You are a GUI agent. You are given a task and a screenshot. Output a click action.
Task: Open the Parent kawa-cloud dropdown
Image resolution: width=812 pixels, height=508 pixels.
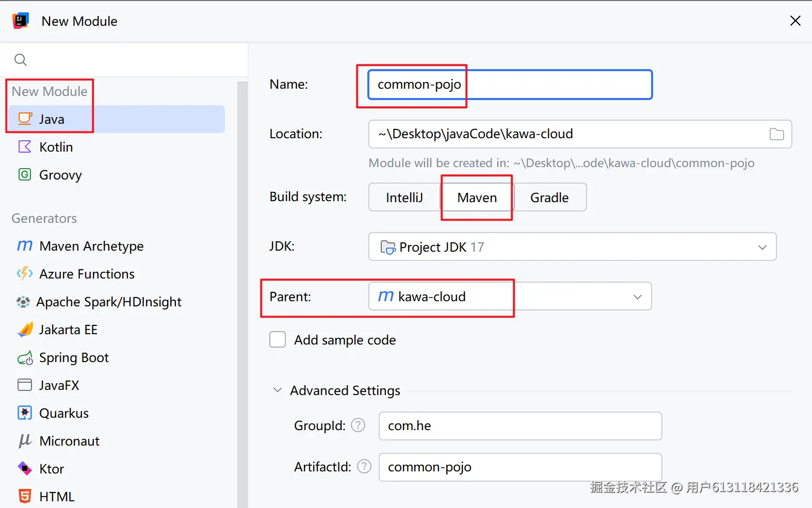tap(637, 297)
